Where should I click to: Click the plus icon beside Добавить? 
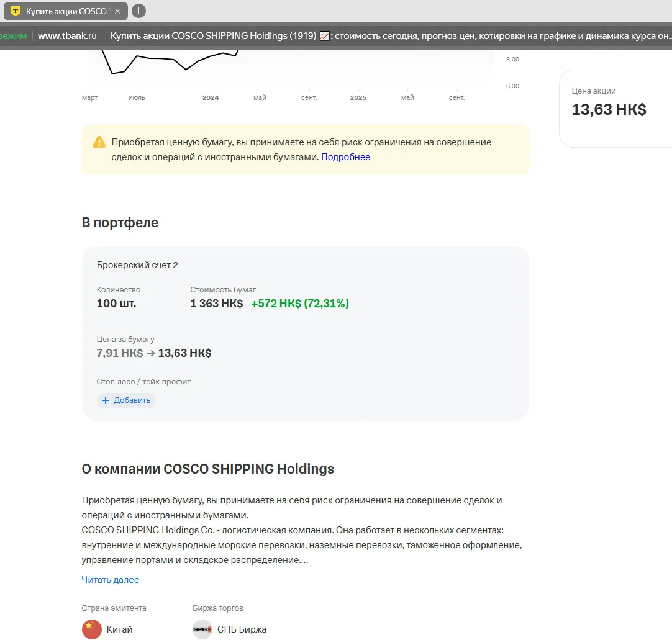click(106, 400)
